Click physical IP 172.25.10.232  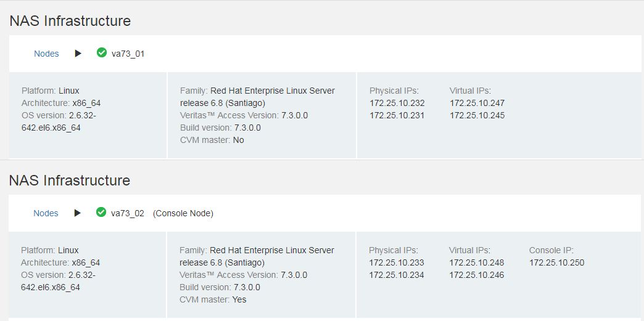click(x=397, y=103)
